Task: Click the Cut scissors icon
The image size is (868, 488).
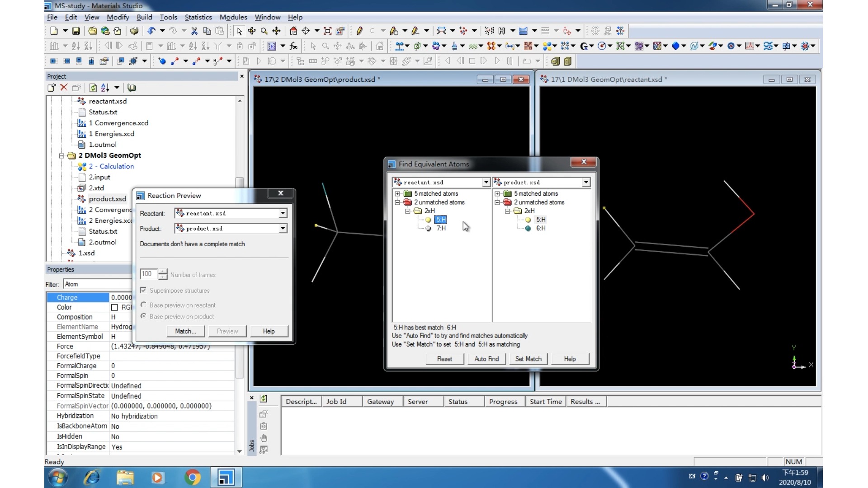Action: pos(194,31)
